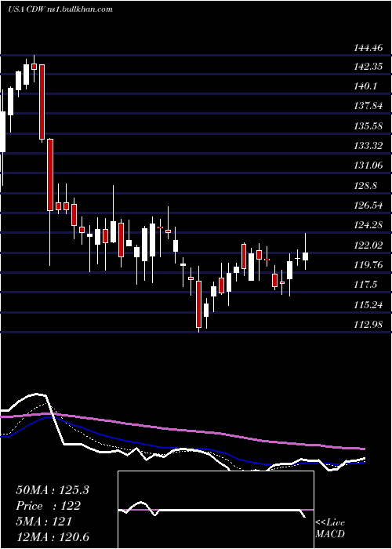Click the 133.32 price level label
This screenshot has width=392, height=549.
tap(370, 145)
